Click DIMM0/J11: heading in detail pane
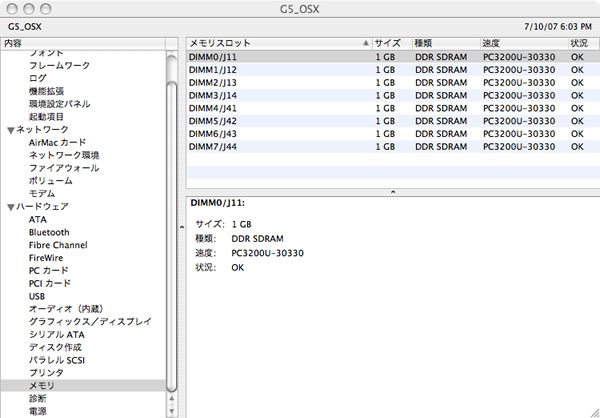 click(217, 203)
